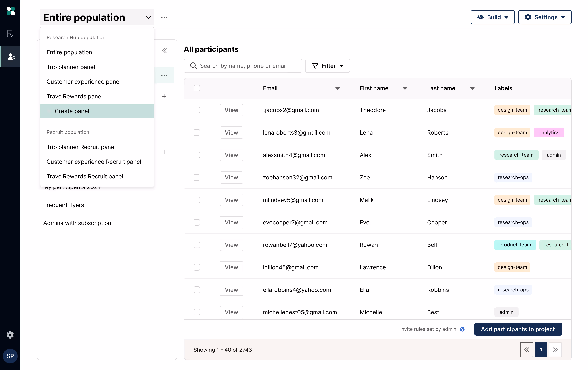This screenshot has width=588, height=370.
Task: Open more options next to Entire population
Action: coord(164,17)
